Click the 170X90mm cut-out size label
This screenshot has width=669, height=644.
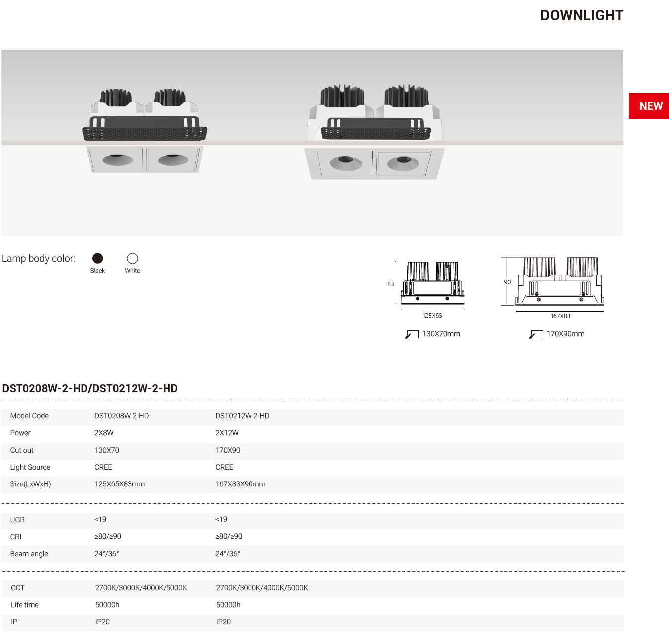click(565, 334)
